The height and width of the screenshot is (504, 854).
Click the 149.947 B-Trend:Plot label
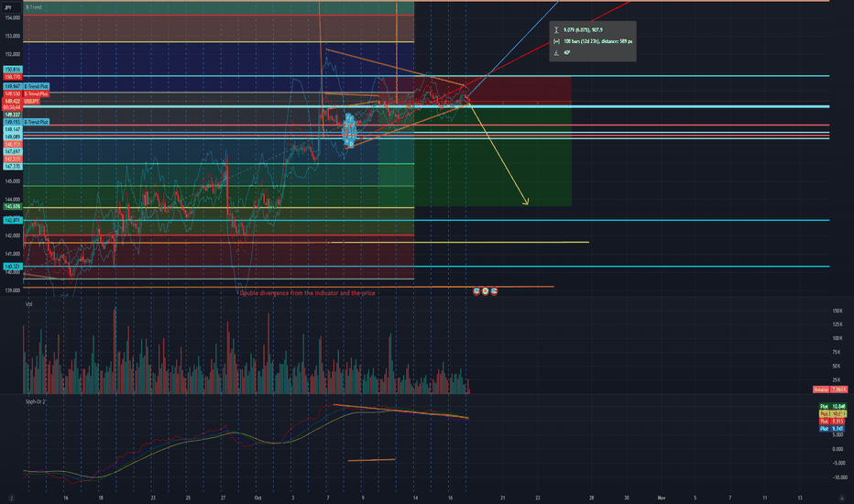[x=27, y=87]
